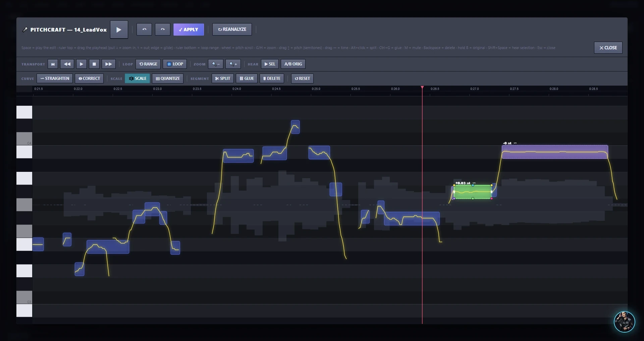Redo the edit with the redo arrow

[x=163, y=30]
